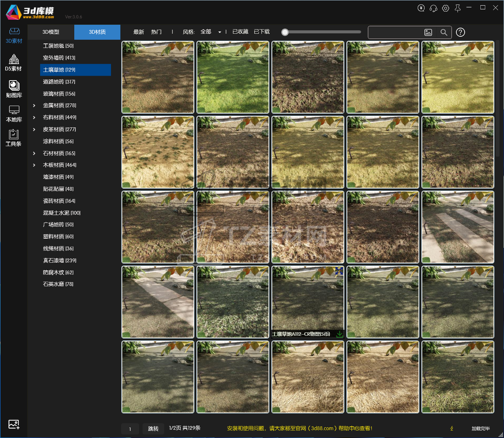Open the 风格 全部 style dropdown
Screen dimensions: 504x438
211,32
